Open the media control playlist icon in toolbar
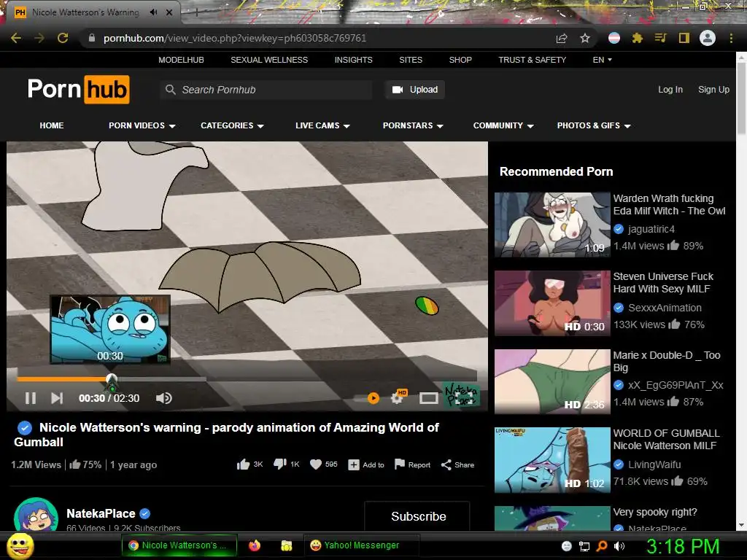 660,38
